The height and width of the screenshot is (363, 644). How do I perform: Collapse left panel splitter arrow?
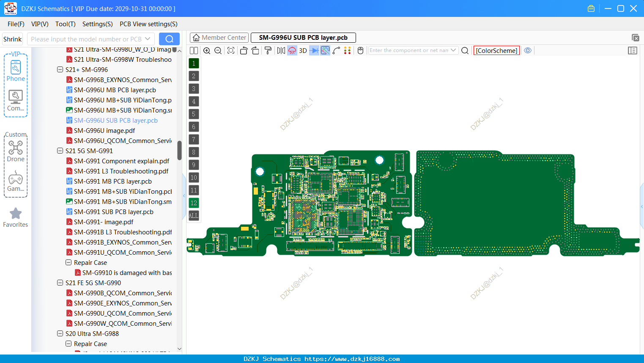pos(184,195)
